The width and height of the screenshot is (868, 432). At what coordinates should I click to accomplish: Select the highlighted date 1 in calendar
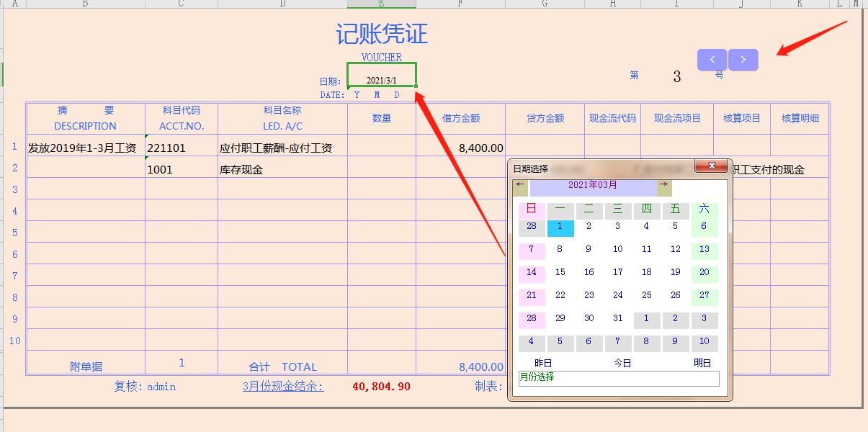click(560, 226)
